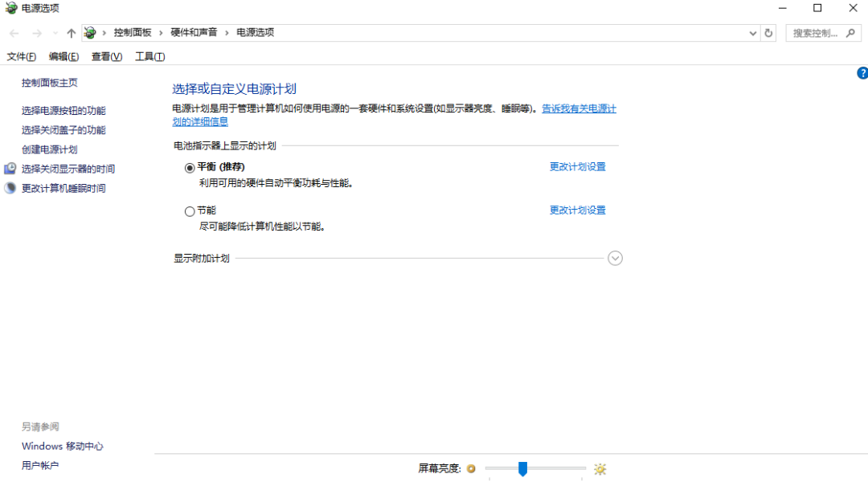Open the 查看 menu
This screenshot has width=868, height=486.
point(106,56)
